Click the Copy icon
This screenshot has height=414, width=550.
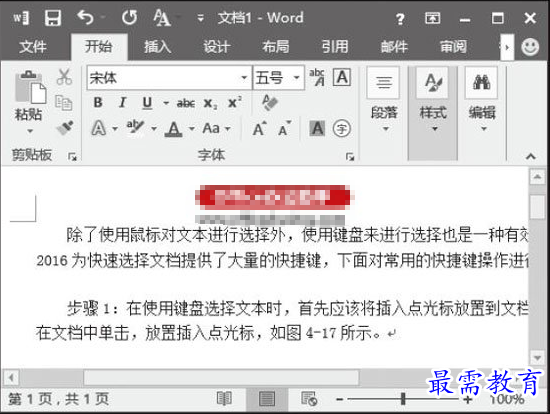64,103
